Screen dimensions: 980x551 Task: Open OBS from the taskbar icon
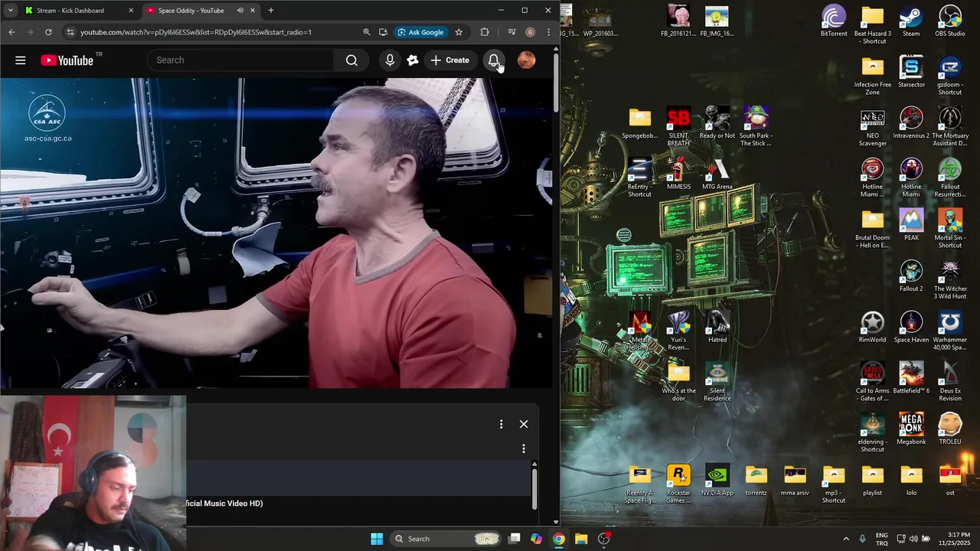click(x=604, y=539)
